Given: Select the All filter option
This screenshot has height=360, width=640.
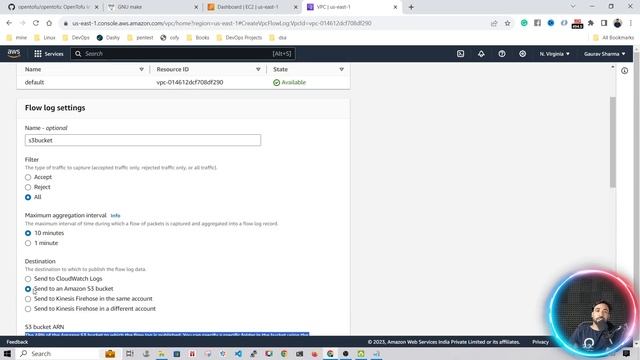Looking at the screenshot, I should click(28, 197).
